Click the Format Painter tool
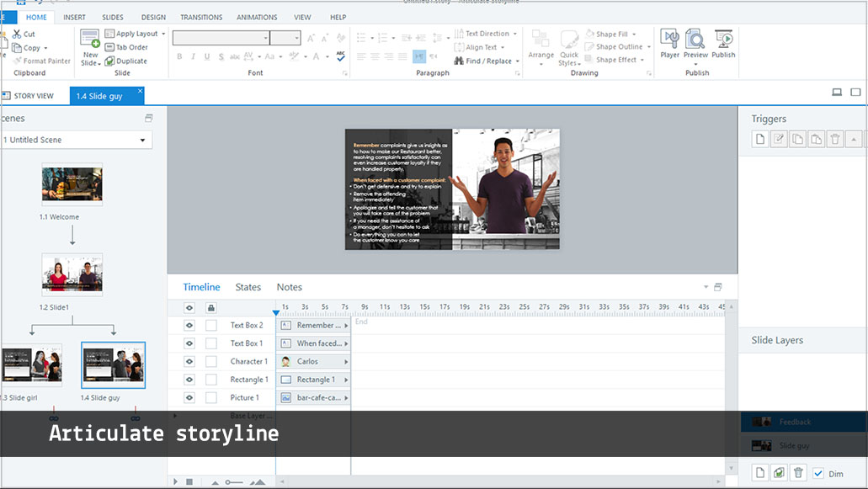Screen dimensions: 868x489 (41, 61)
